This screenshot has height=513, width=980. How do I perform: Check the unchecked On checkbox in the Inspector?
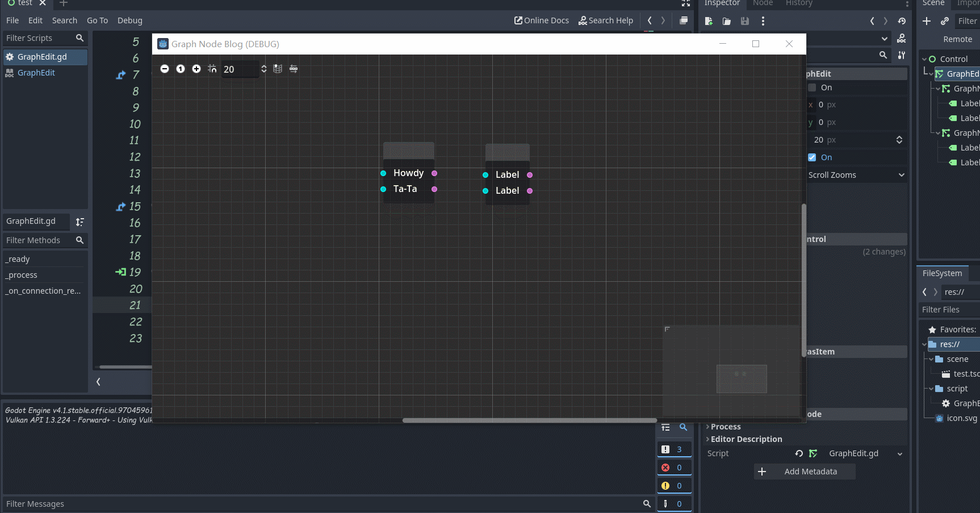pyautogui.click(x=812, y=87)
